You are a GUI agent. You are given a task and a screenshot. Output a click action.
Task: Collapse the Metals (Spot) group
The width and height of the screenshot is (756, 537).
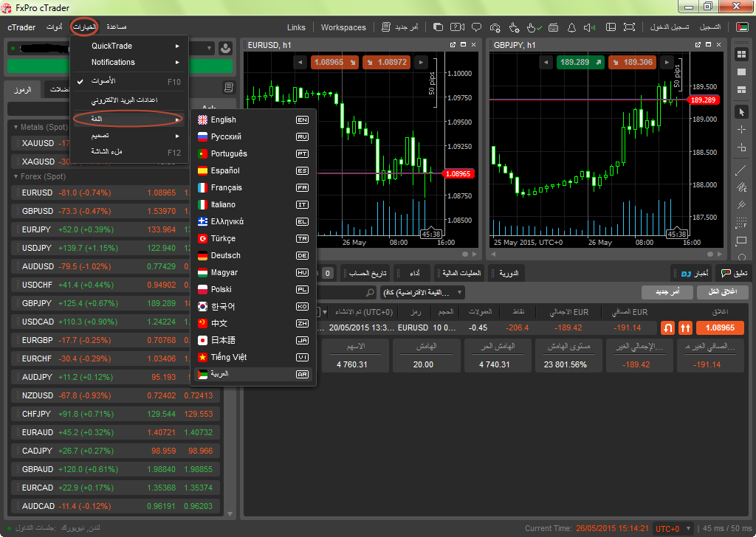[16, 127]
